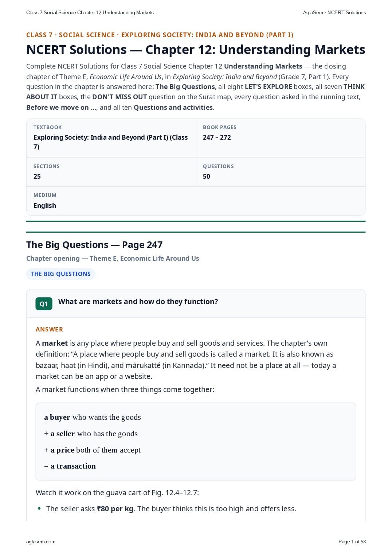Click the BOOK PAGES 247 – 272 cell
Screen dimensions: 392x555
click(281, 138)
